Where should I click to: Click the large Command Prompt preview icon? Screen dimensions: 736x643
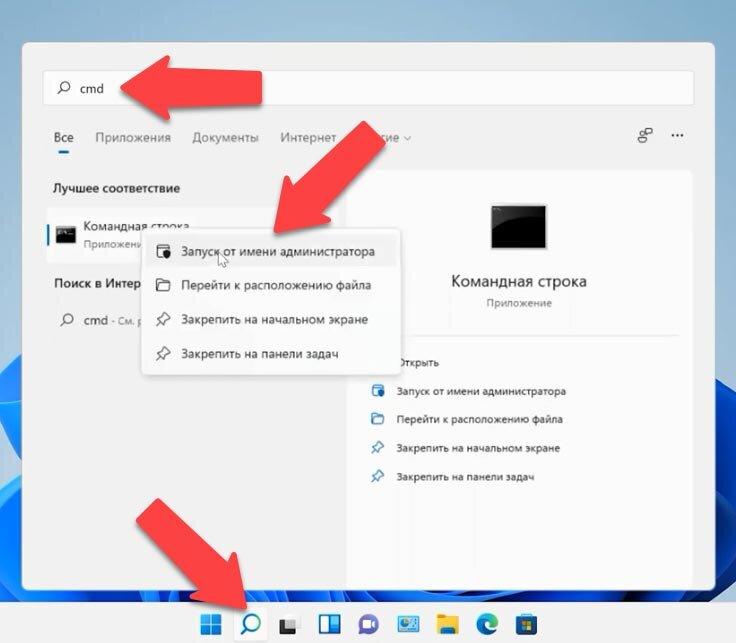tap(518, 227)
